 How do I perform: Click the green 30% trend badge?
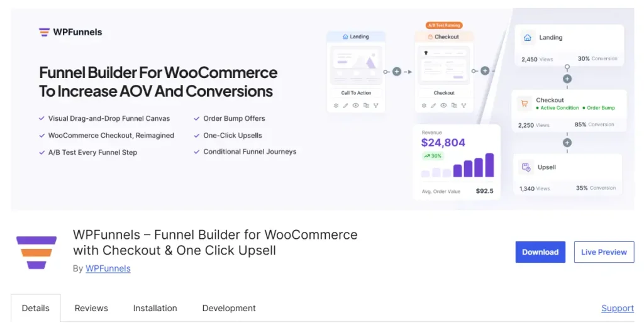(433, 156)
